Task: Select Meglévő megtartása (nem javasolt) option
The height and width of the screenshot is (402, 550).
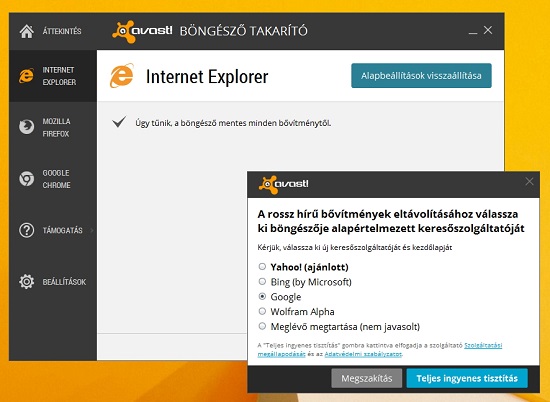Action: point(262,326)
